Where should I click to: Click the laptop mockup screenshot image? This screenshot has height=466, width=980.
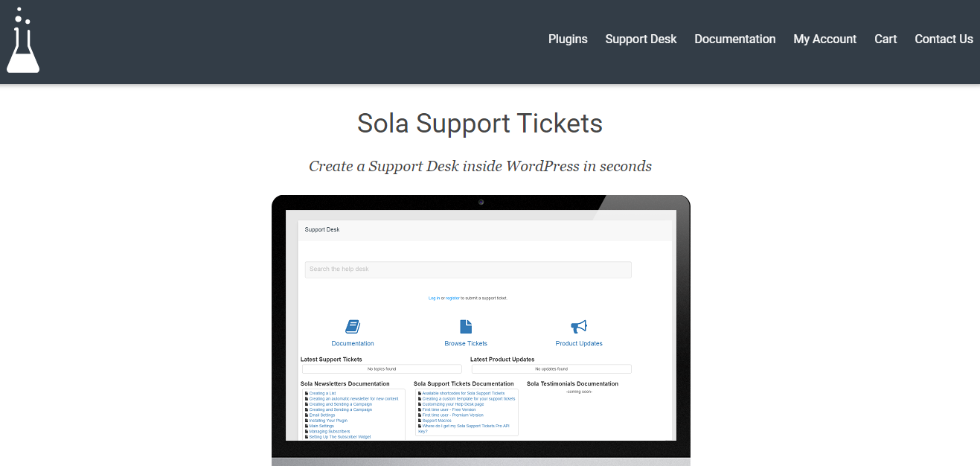(x=481, y=331)
